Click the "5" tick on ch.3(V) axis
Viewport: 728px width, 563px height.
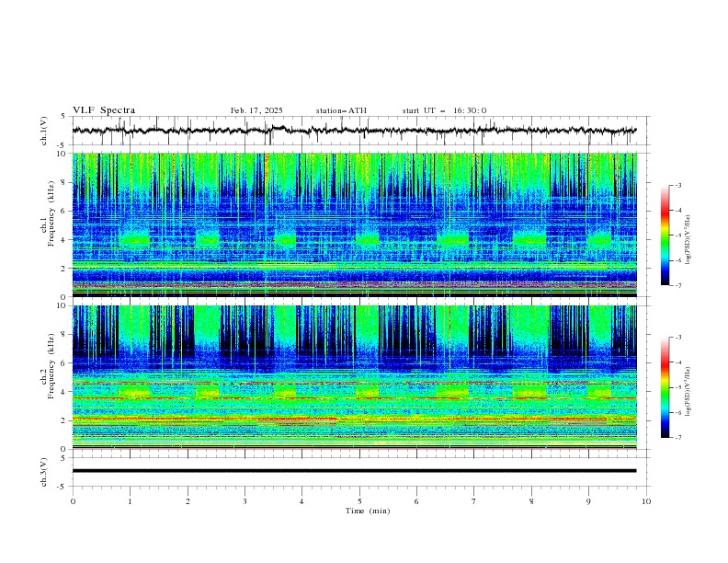pos(63,458)
